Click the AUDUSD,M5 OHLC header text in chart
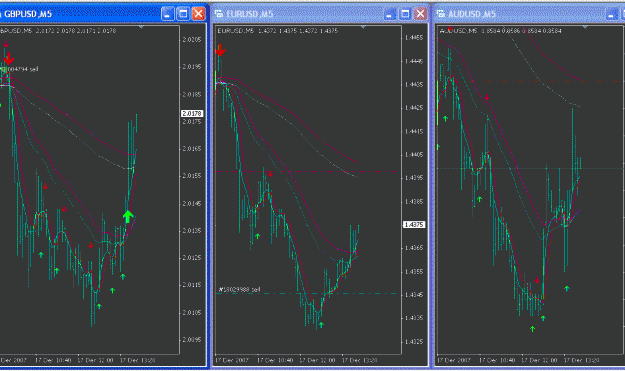The height and width of the screenshot is (371, 625). (501, 31)
